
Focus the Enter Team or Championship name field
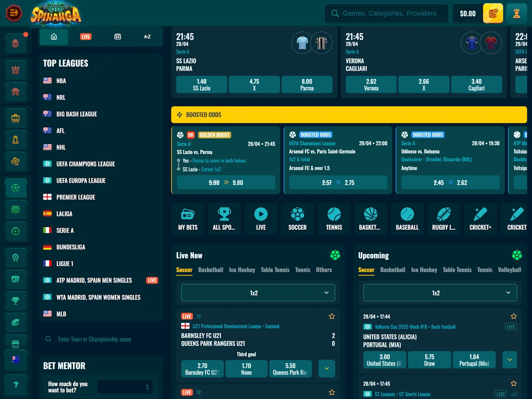click(100, 339)
